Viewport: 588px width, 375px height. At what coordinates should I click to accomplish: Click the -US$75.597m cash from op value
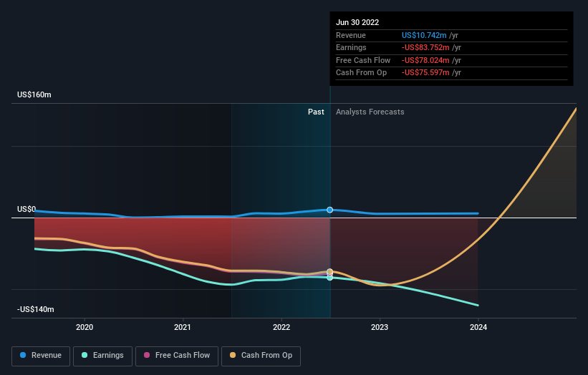(x=425, y=73)
